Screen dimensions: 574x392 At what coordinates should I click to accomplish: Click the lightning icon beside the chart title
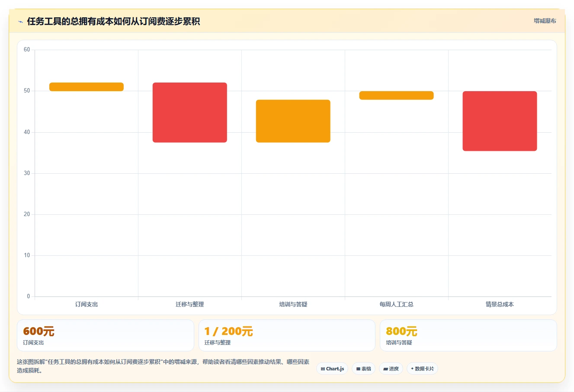click(20, 22)
